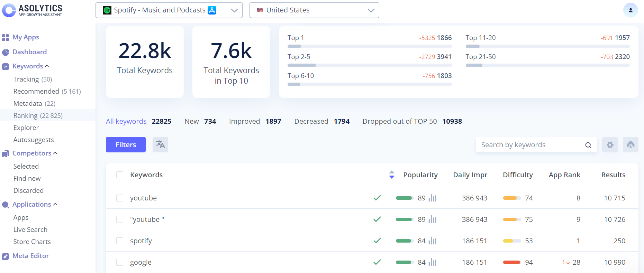Image resolution: width=644 pixels, height=273 pixels.
Task: Click the search magnifier icon
Action: coord(588,145)
